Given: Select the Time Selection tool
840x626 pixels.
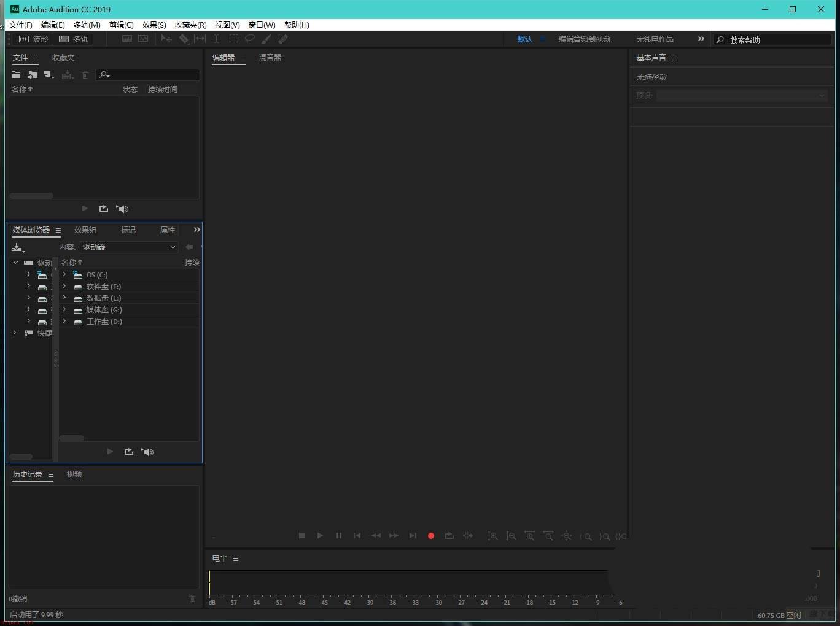Looking at the screenshot, I should coord(216,39).
